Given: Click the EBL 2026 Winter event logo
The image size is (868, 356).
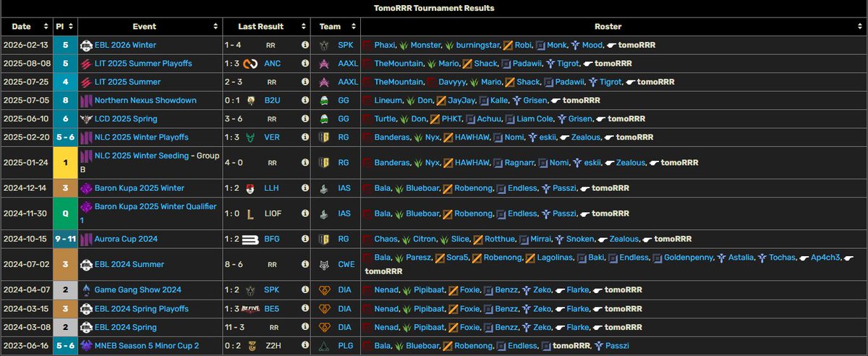Looking at the screenshot, I should (x=86, y=45).
